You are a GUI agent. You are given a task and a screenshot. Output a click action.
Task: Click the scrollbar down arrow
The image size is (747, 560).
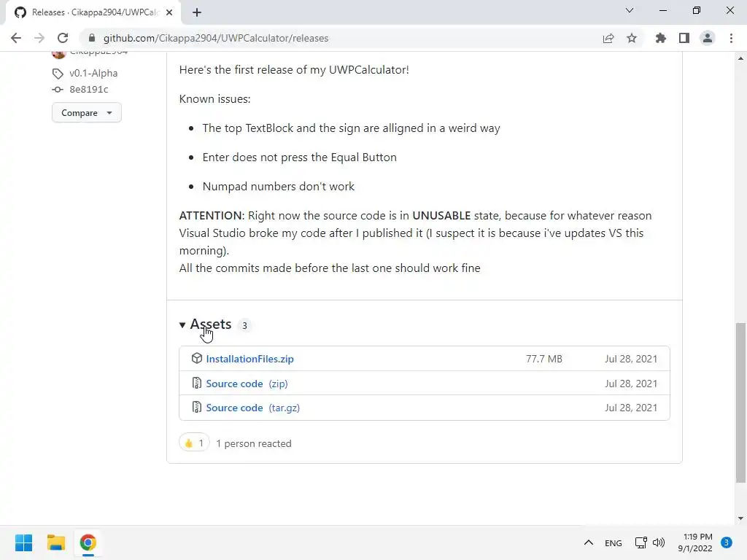[x=740, y=518]
